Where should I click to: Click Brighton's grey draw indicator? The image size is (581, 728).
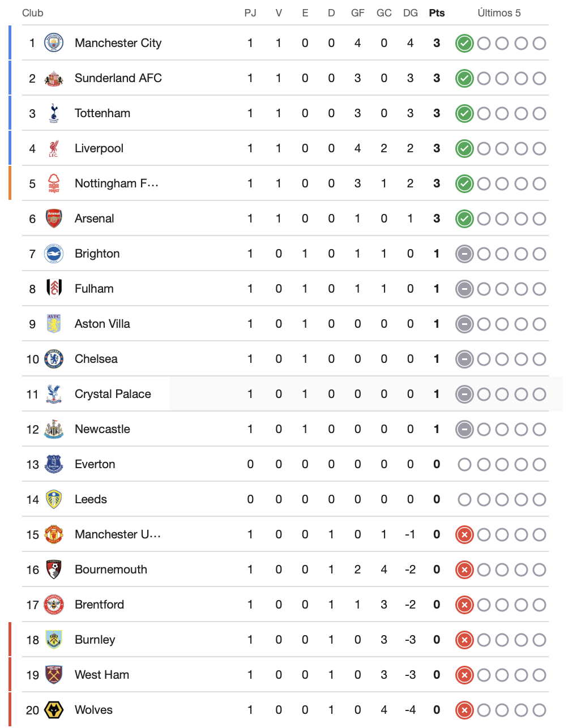point(464,254)
